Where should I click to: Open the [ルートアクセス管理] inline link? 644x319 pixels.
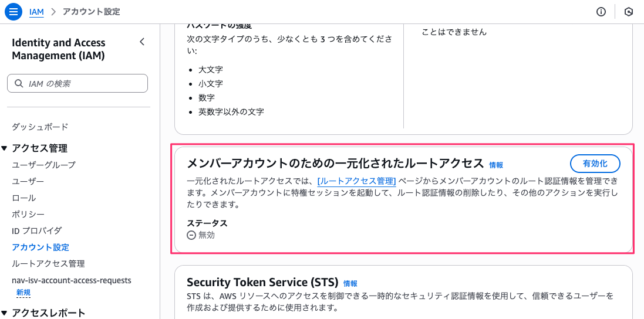pyautogui.click(x=356, y=182)
